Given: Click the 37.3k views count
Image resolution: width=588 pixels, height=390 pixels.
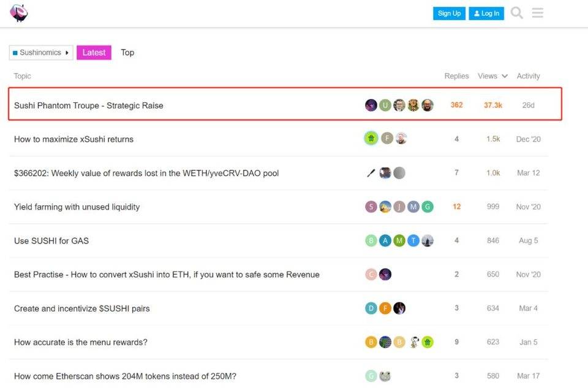Looking at the screenshot, I should click(x=492, y=105).
